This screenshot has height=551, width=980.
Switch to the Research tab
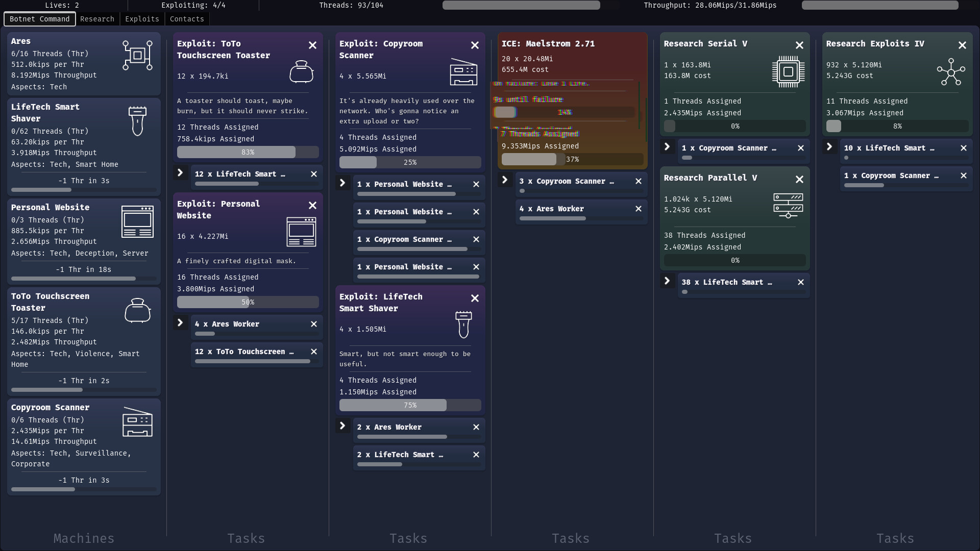(x=97, y=19)
